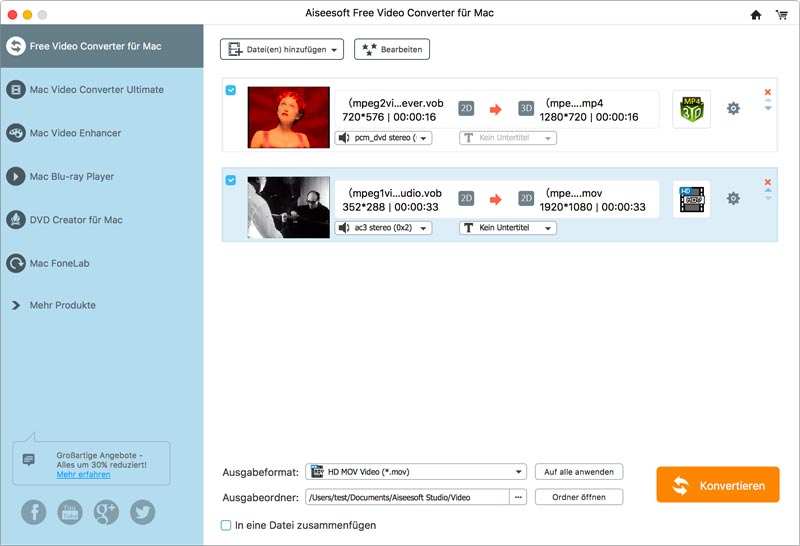Screen dimensions: 800x546
Task: Click the red arrow in ever.vob row
Action: [x=495, y=109]
